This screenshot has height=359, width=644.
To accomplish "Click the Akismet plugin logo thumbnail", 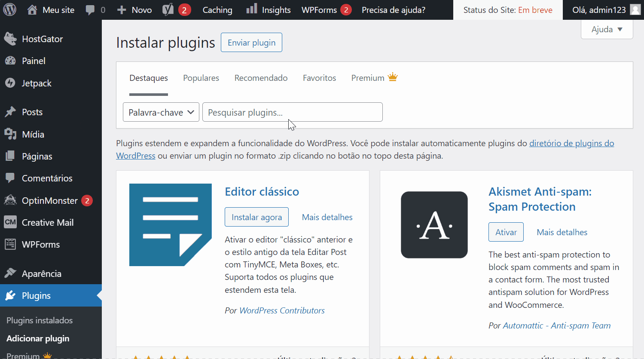I will [x=434, y=225].
